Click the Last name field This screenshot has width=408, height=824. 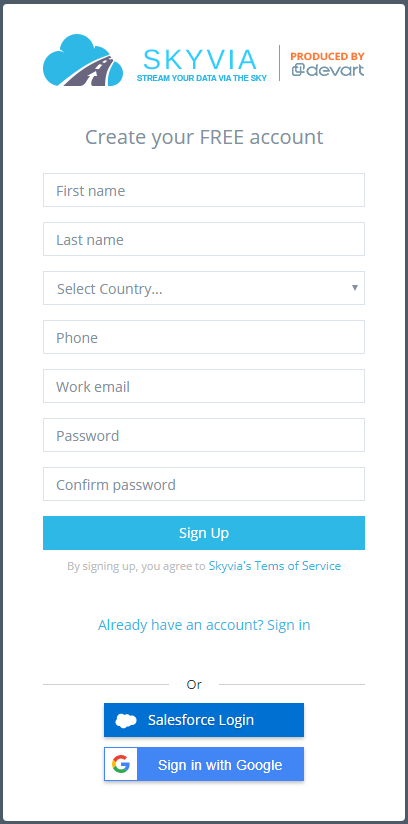point(204,239)
